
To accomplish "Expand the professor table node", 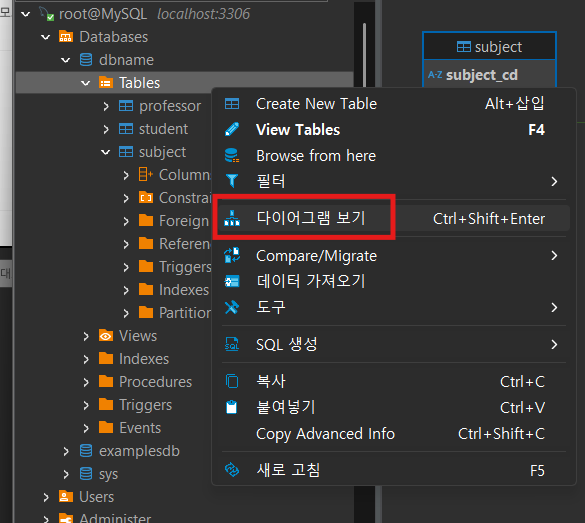I will 106,106.
